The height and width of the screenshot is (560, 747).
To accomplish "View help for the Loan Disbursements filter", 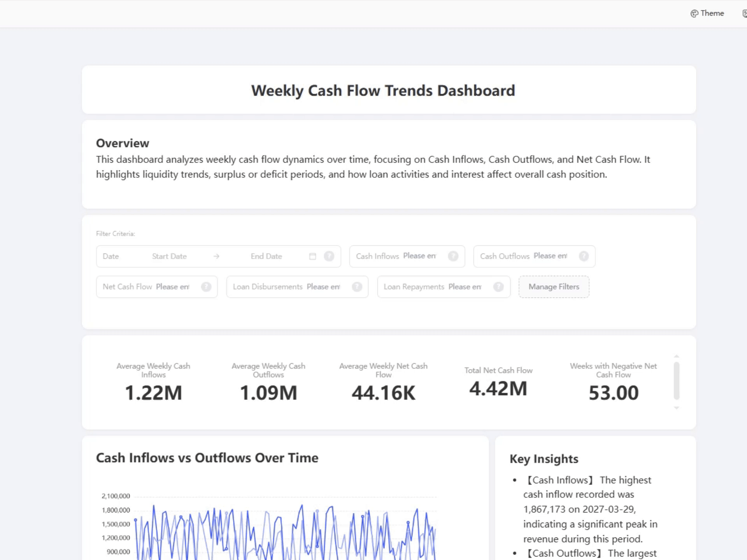I will click(x=357, y=287).
